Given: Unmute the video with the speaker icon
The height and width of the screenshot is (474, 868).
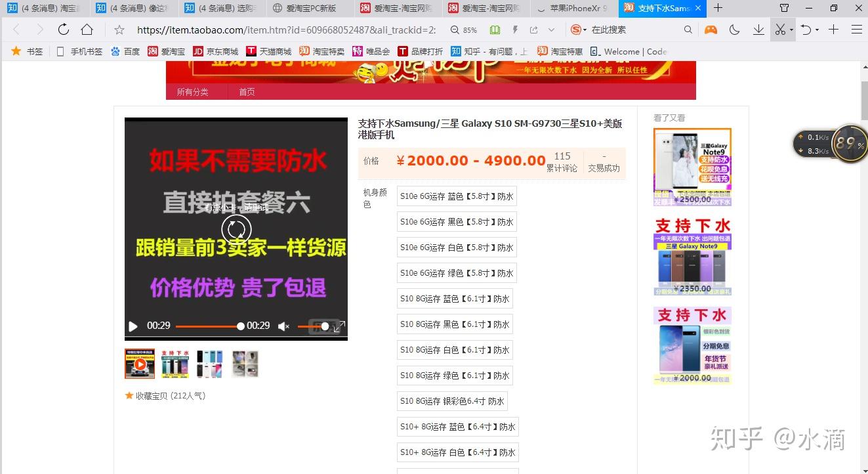Looking at the screenshot, I should [x=283, y=326].
